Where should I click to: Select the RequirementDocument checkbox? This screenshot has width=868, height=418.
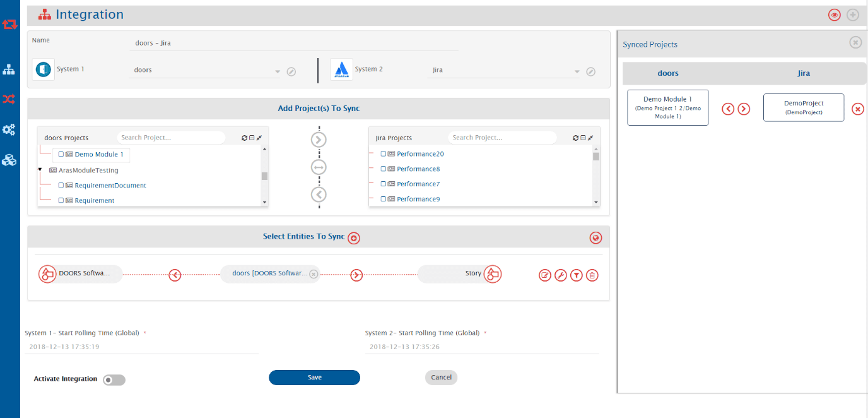61,186
